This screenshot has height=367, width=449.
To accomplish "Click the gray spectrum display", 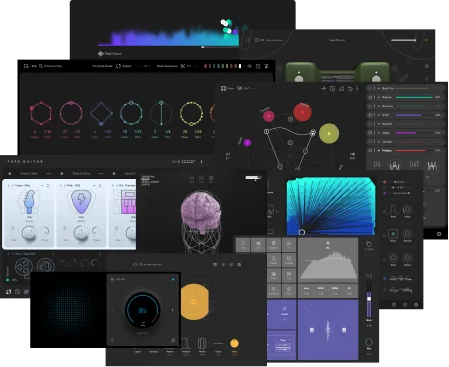I will tap(328, 260).
